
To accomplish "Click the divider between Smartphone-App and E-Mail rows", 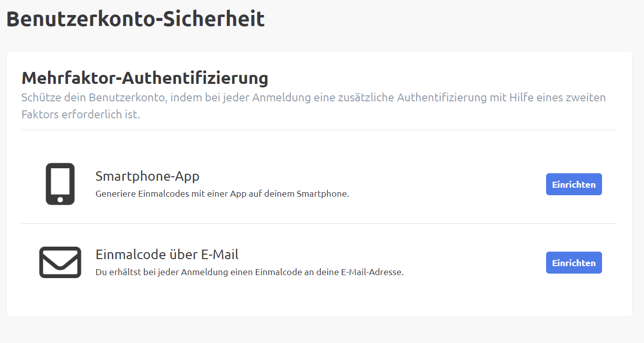I will pos(319,223).
